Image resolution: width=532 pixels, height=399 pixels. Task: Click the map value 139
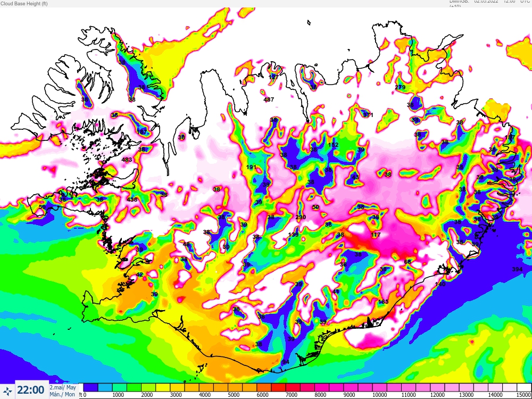(x=293, y=235)
